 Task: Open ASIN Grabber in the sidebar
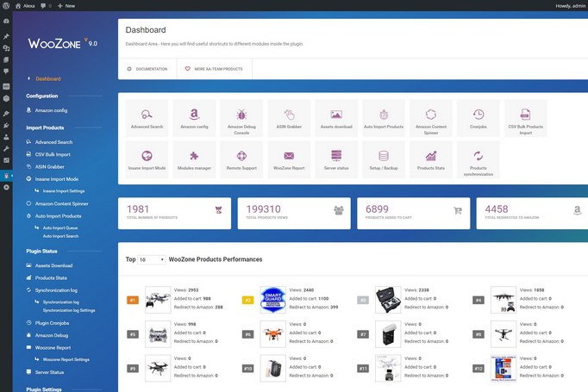(x=49, y=167)
